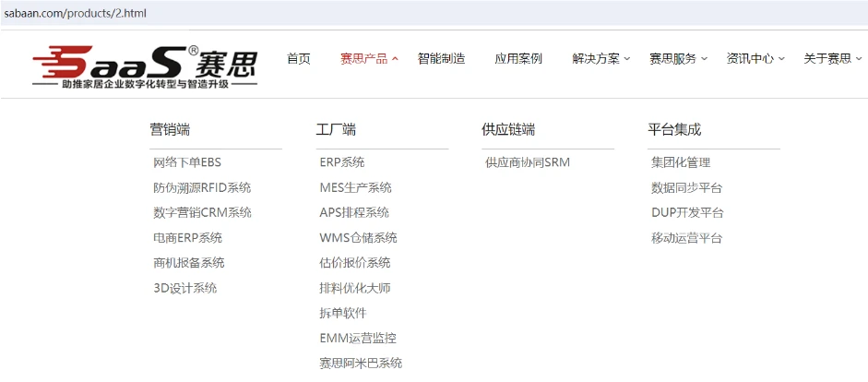
Task: Open the EMM运营监控 link
Action: pyautogui.click(x=358, y=339)
